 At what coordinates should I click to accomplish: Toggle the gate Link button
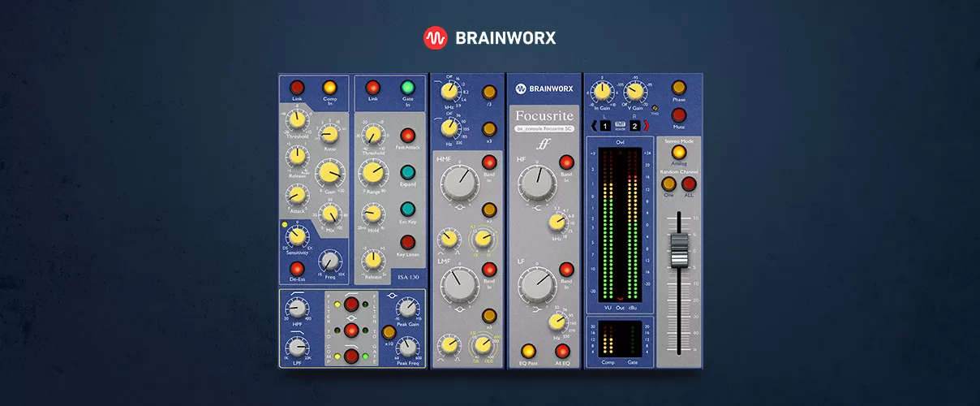coord(373,87)
